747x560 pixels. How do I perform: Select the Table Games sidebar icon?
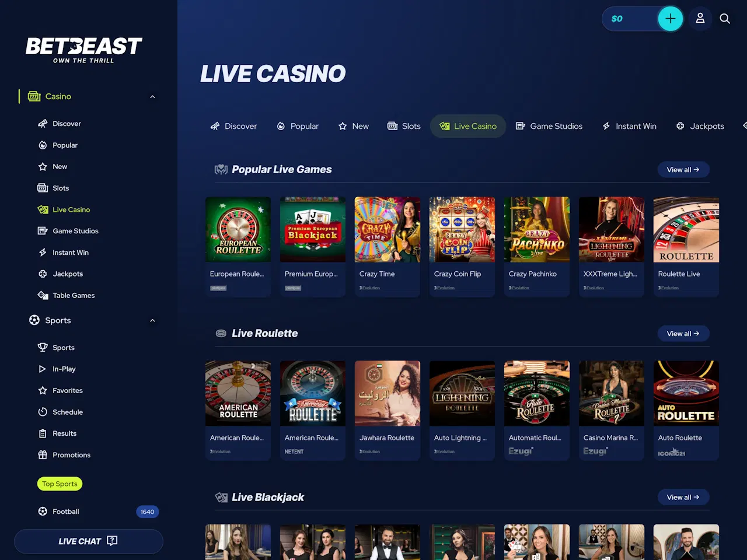pyautogui.click(x=43, y=295)
